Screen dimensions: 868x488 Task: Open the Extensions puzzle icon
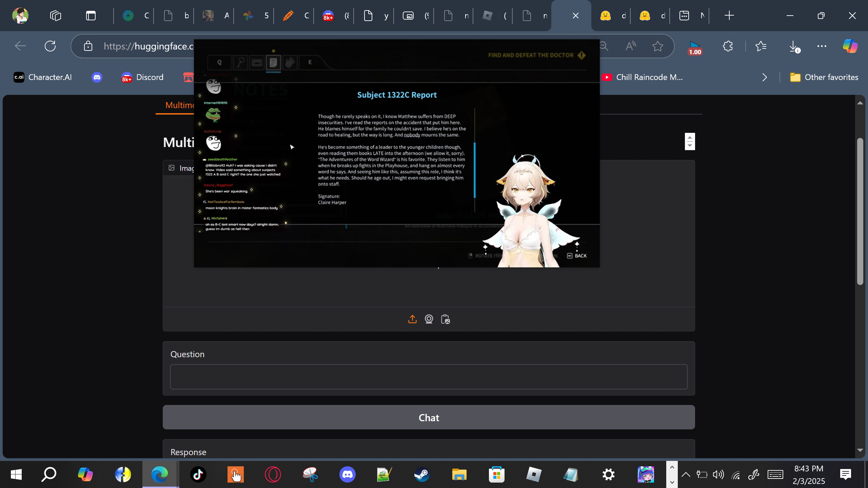[728, 46]
